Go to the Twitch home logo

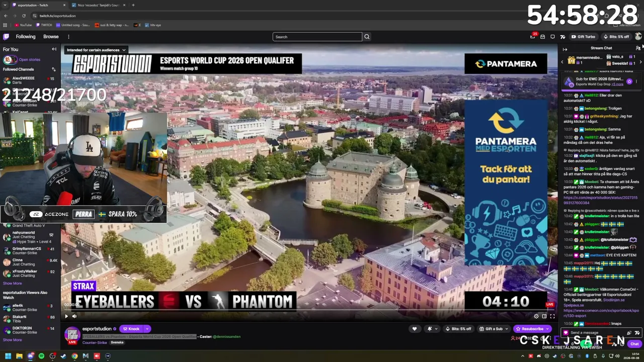(x=6, y=37)
